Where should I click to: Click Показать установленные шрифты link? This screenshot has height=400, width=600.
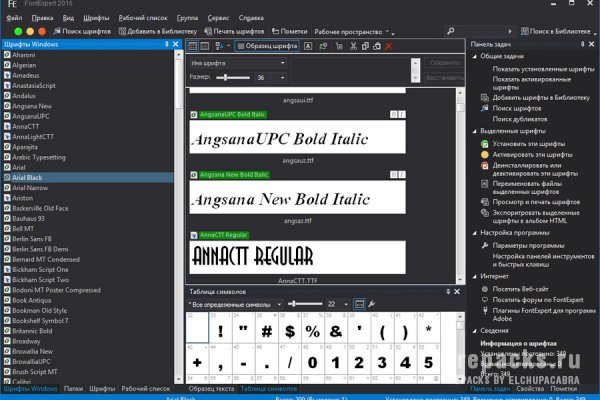(x=543, y=69)
